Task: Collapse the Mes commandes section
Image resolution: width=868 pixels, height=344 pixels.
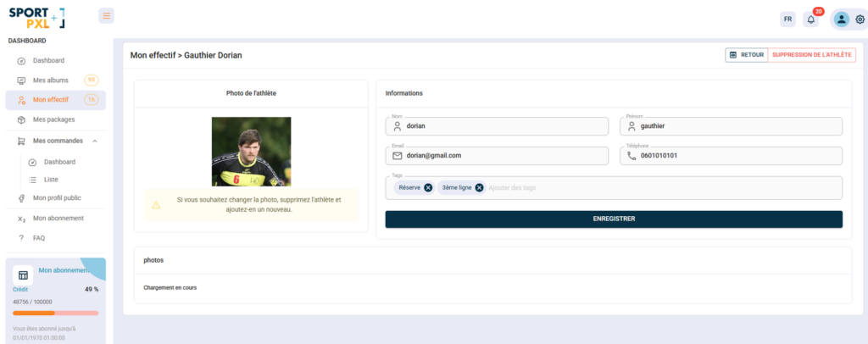Action: click(94, 141)
